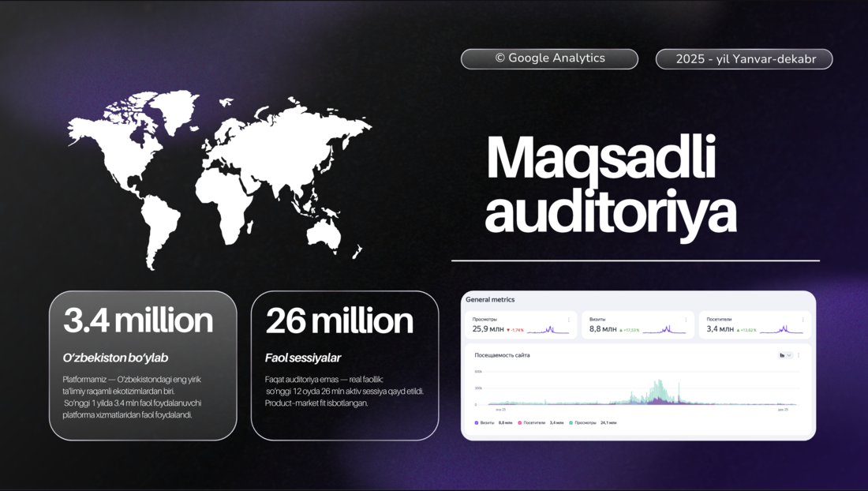This screenshot has width=868, height=491.
Task: Toggle the Визиты series in chart legend
Action: tap(486, 423)
